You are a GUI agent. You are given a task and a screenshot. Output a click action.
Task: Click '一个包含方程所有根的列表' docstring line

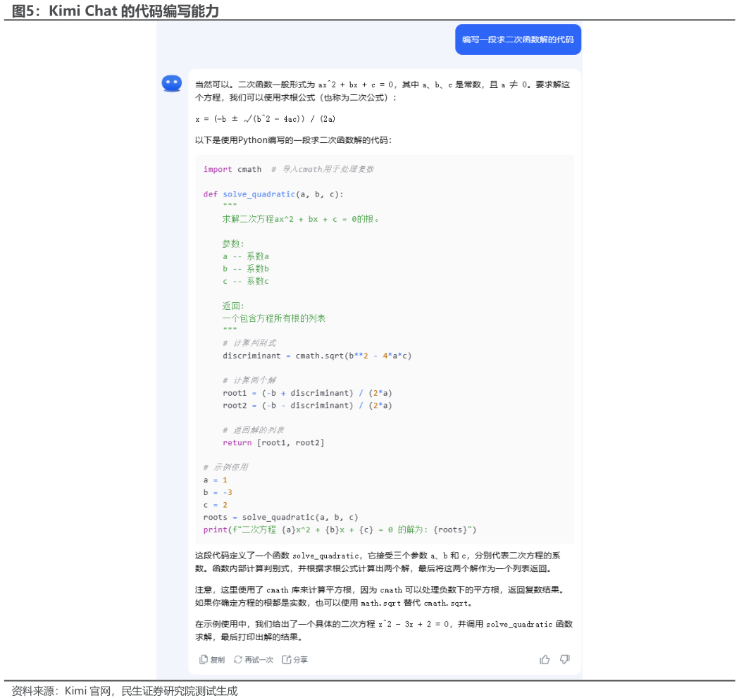[274, 318]
